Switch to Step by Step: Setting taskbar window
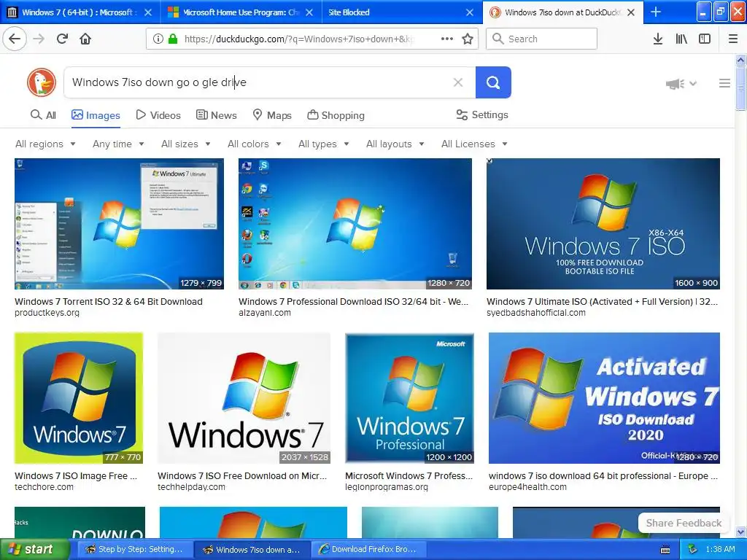 134,550
